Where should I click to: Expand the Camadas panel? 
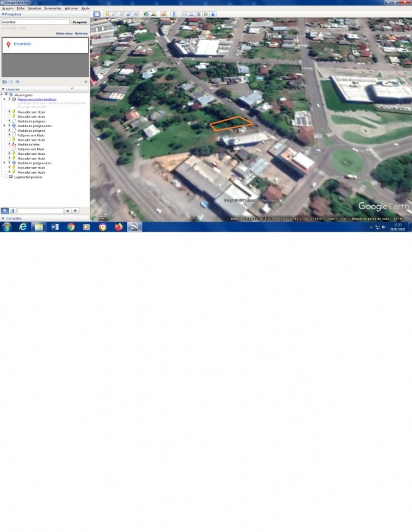coord(3,218)
